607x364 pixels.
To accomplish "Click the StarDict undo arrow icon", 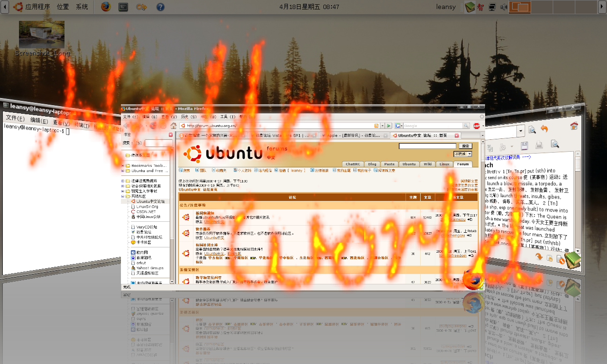I will click(x=544, y=128).
